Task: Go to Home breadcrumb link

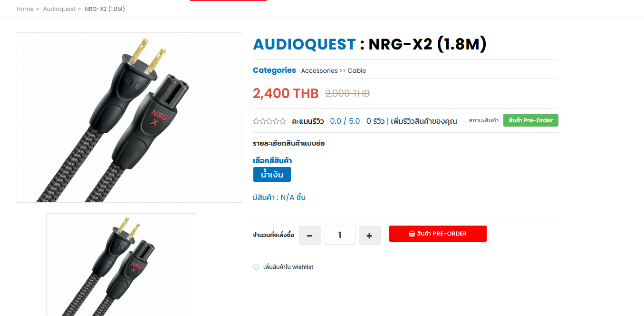Action: click(x=25, y=9)
